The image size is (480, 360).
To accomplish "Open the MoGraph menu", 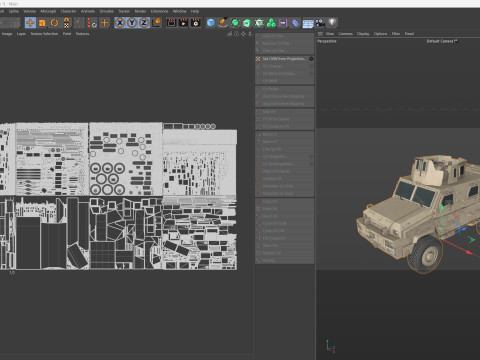I will pyautogui.click(x=48, y=11).
